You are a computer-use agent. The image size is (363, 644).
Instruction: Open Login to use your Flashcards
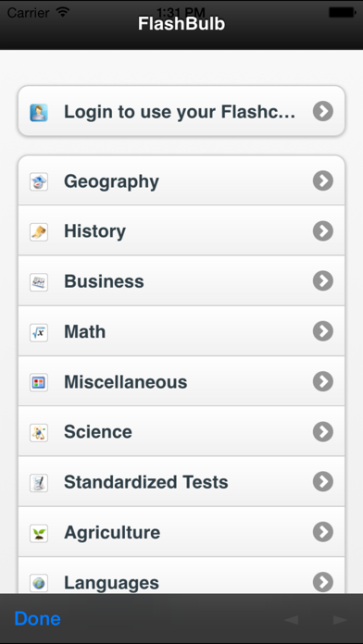(x=181, y=111)
